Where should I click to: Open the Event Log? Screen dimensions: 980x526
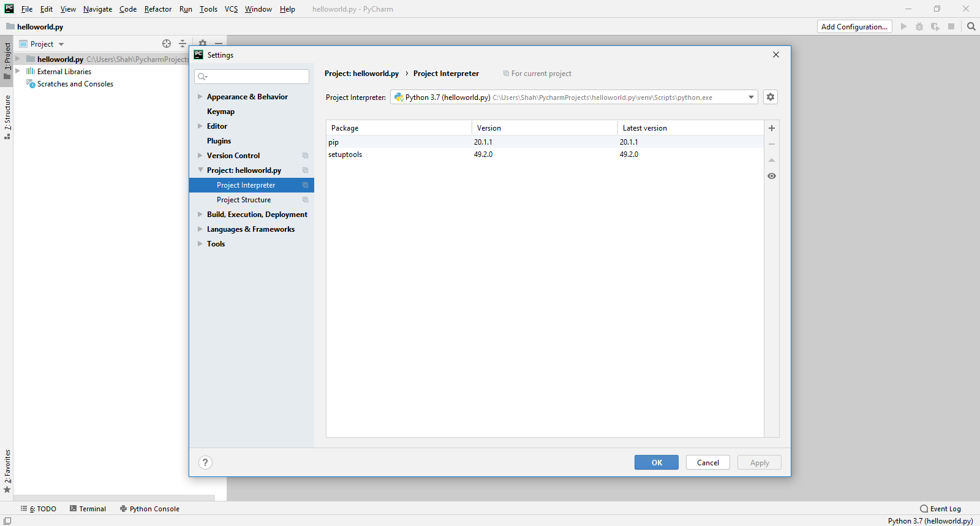940,509
